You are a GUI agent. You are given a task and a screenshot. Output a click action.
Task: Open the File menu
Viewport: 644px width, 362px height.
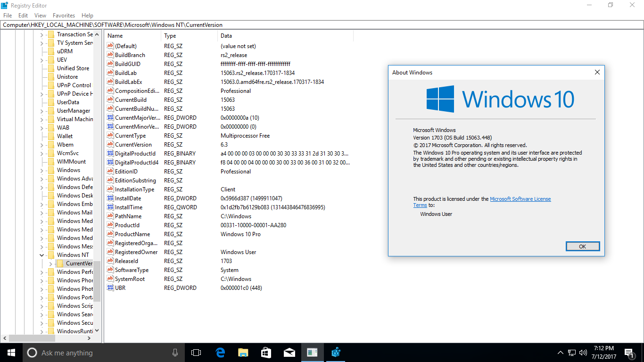point(8,16)
